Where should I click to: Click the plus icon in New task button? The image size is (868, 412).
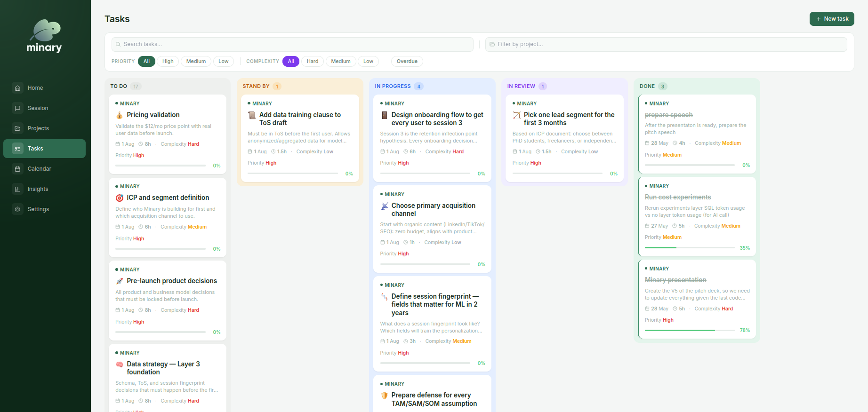click(819, 19)
